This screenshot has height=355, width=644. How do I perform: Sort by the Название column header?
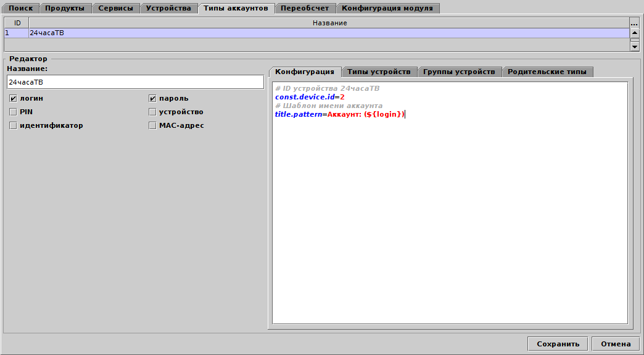click(329, 23)
